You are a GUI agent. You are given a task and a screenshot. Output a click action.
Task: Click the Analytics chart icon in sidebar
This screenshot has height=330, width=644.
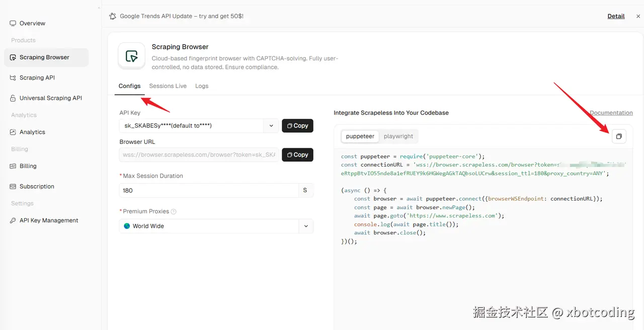click(13, 132)
